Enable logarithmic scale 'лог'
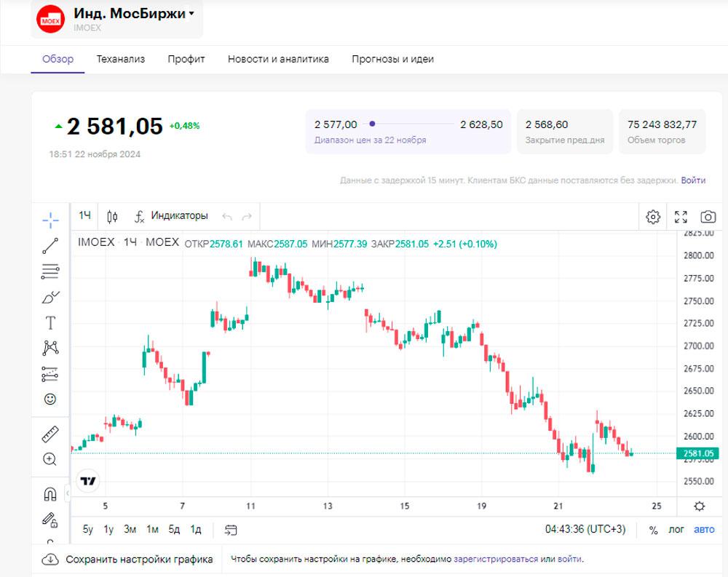Viewport: 728px width, 577px height. pos(676,529)
